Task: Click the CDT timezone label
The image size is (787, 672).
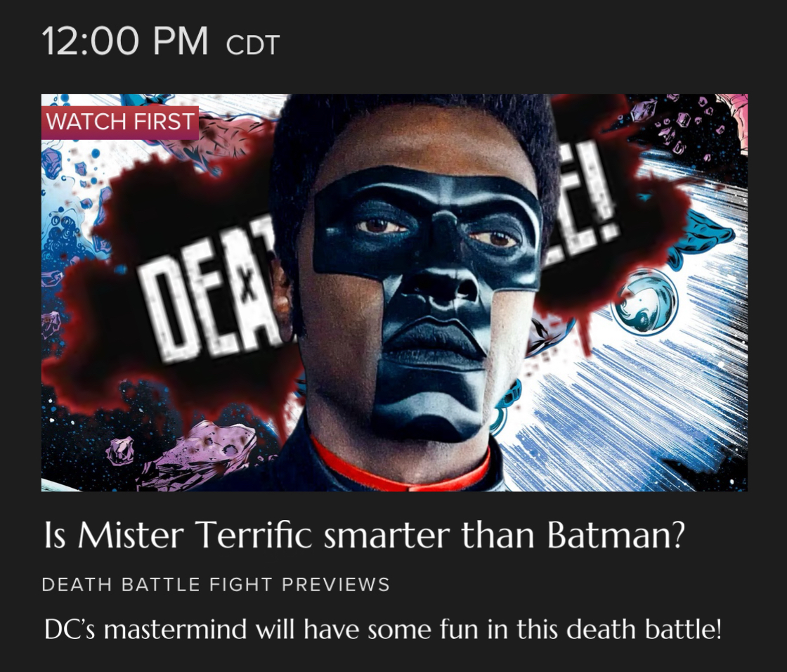Action: [252, 45]
